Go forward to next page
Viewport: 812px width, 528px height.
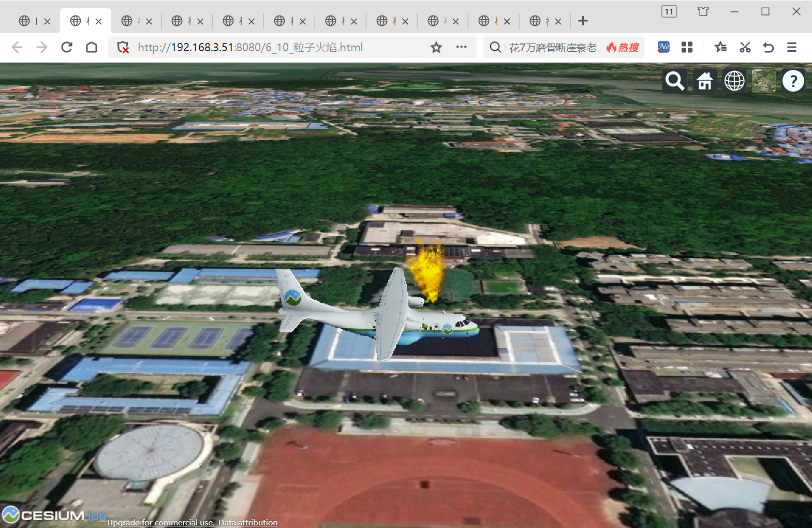point(42,48)
